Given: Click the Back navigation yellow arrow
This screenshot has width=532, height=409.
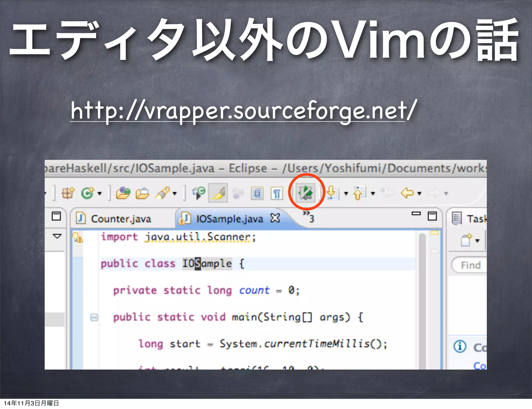Looking at the screenshot, I should click(x=407, y=193).
